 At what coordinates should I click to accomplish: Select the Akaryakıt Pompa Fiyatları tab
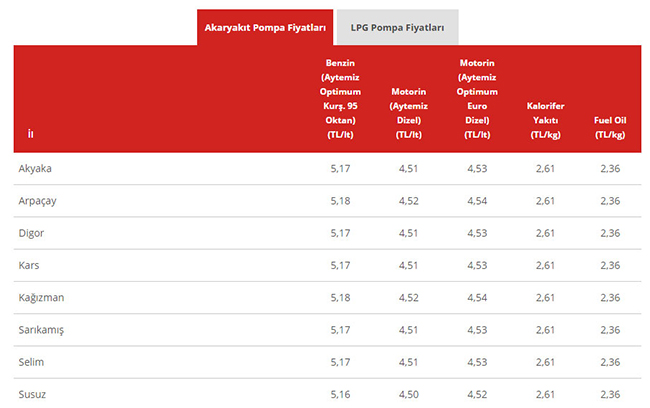point(264,28)
